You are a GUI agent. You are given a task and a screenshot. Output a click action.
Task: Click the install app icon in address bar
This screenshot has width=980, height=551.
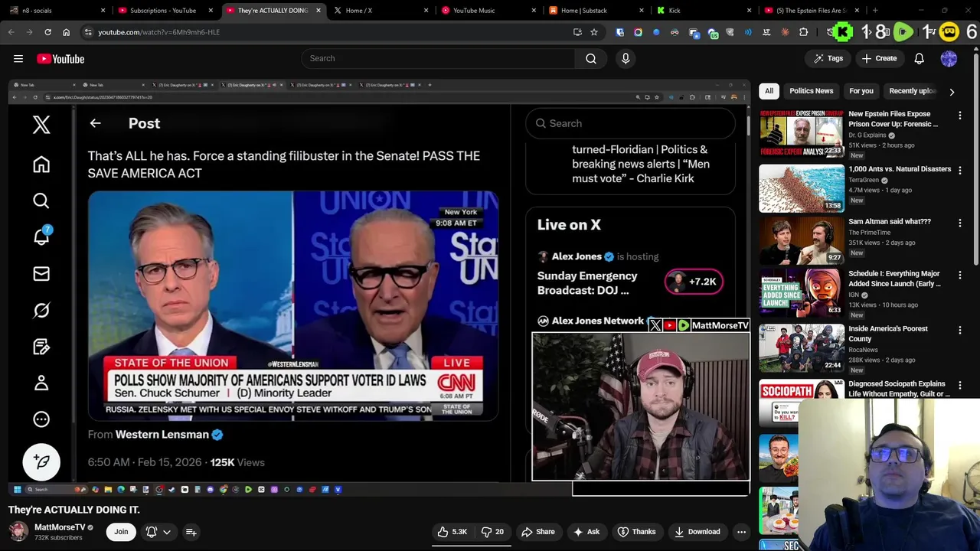[x=577, y=32]
